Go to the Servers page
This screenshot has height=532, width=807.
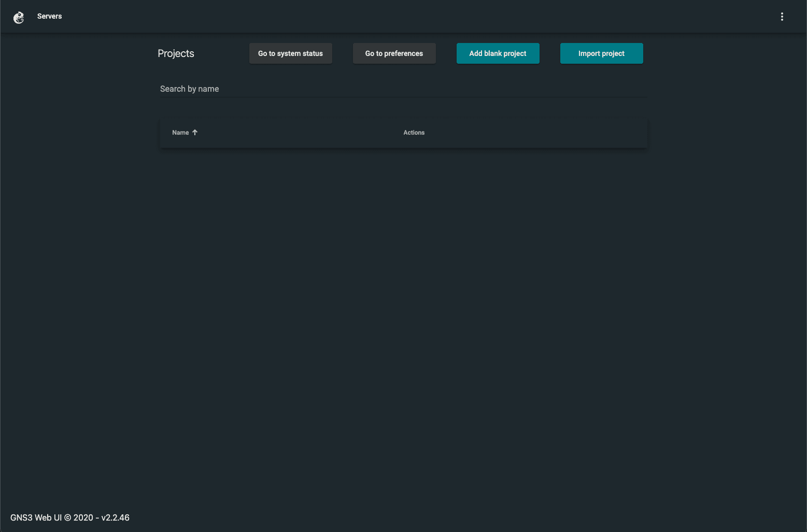pyautogui.click(x=49, y=17)
